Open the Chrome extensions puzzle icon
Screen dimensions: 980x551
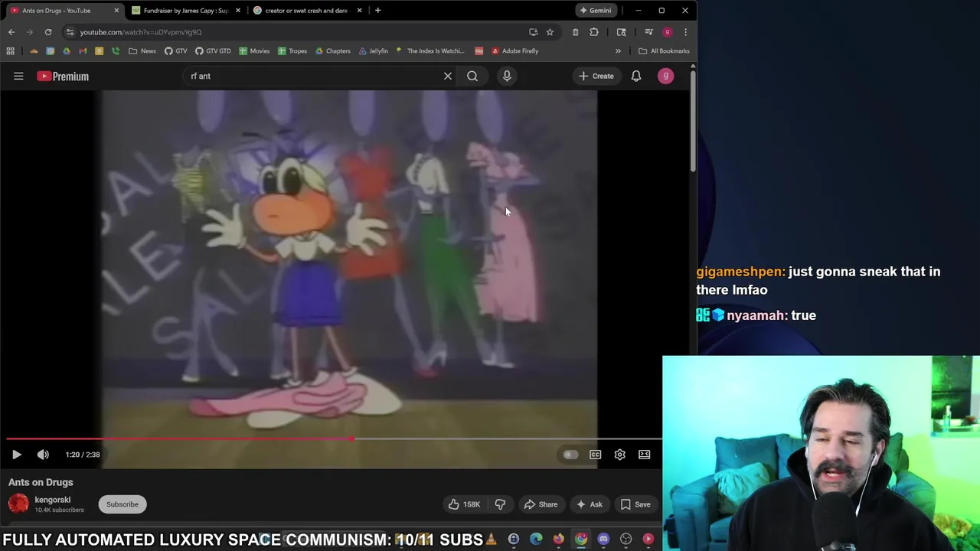594,32
